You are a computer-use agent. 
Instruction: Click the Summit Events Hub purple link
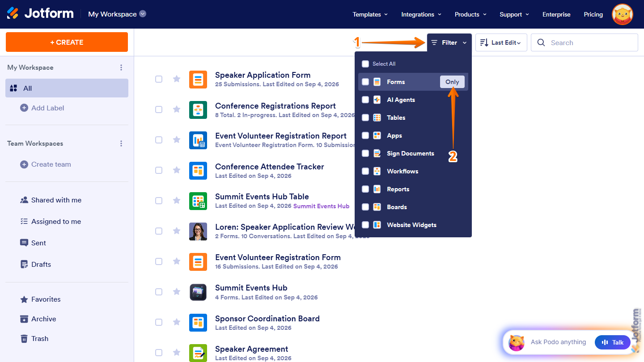[321, 206]
